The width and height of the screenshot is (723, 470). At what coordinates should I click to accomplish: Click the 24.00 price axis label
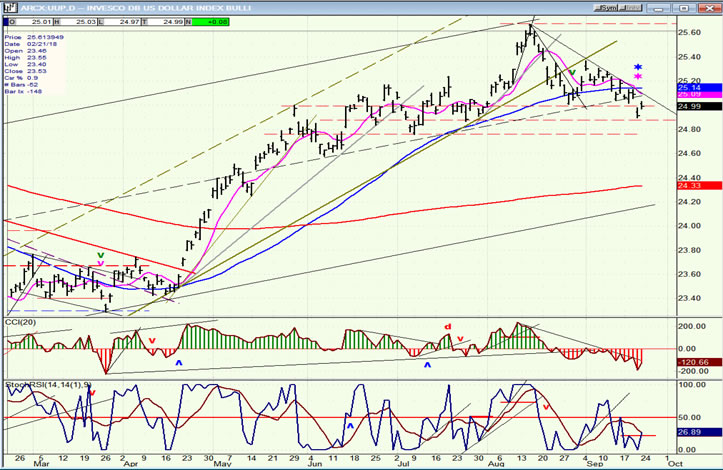tap(690, 226)
